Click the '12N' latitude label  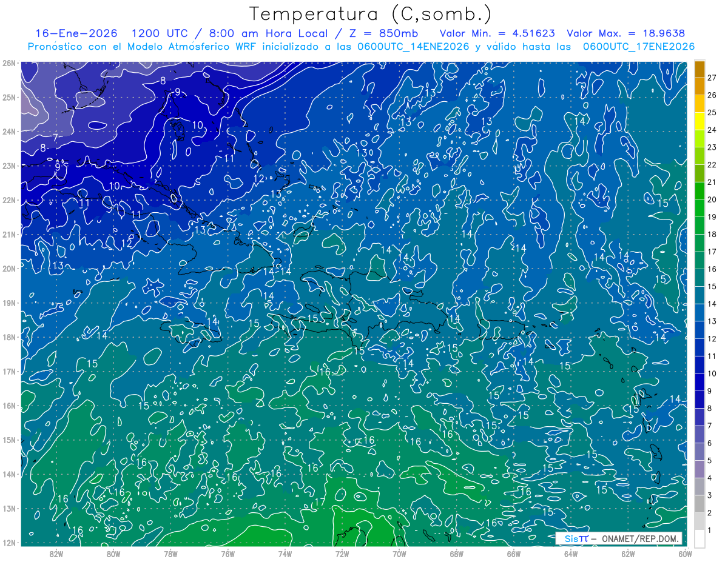coord(8,543)
